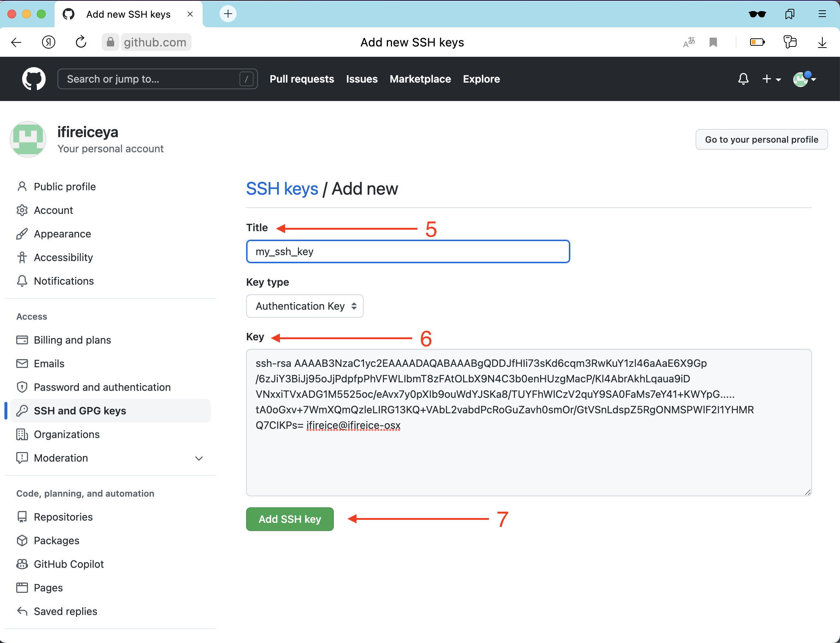Open the notifications bell icon
Viewport: 840px width, 643px height.
coord(743,79)
